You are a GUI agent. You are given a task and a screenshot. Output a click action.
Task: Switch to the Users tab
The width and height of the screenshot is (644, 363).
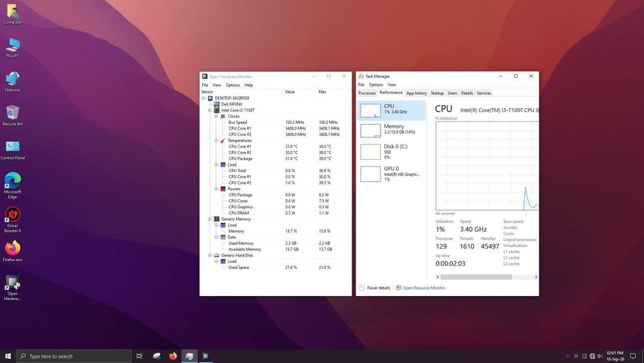tap(452, 93)
